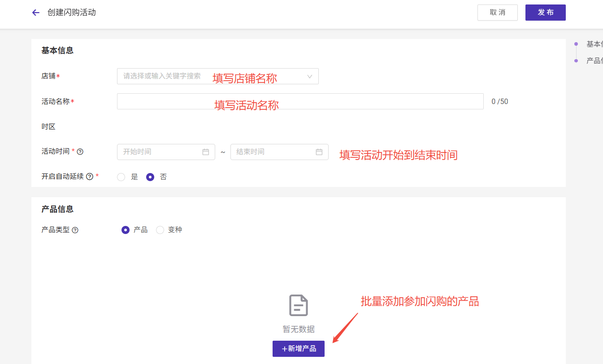Click the calendar icon in 结束时间 field

[x=319, y=152]
